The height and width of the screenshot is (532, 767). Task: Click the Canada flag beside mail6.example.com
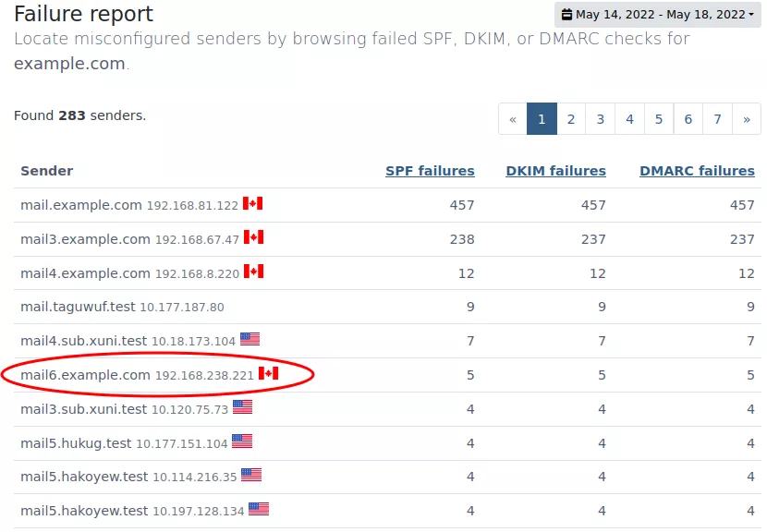click(x=269, y=373)
